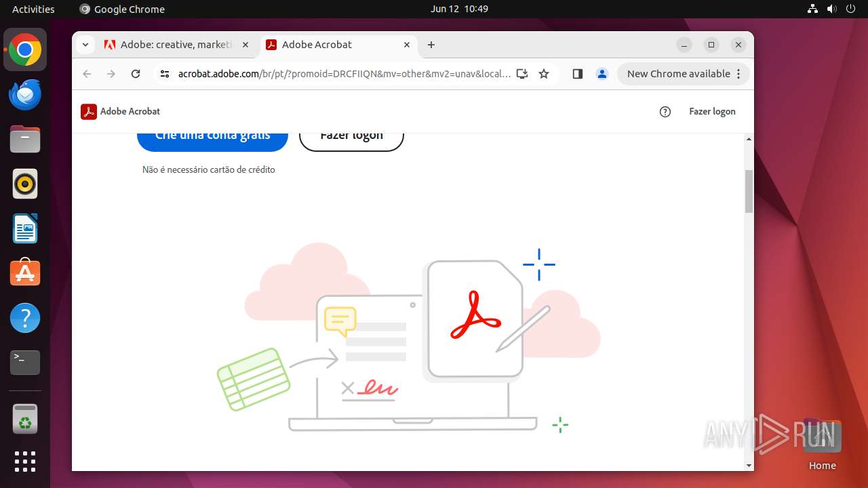Click the browser forward arrow
The height and width of the screenshot is (488, 868).
pos(111,74)
